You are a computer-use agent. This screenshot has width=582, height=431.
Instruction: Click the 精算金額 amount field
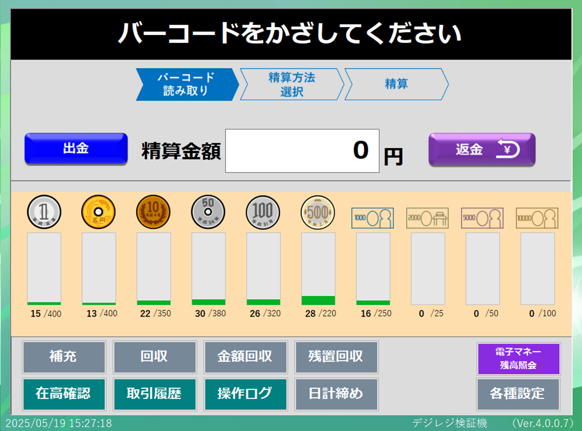click(x=302, y=151)
